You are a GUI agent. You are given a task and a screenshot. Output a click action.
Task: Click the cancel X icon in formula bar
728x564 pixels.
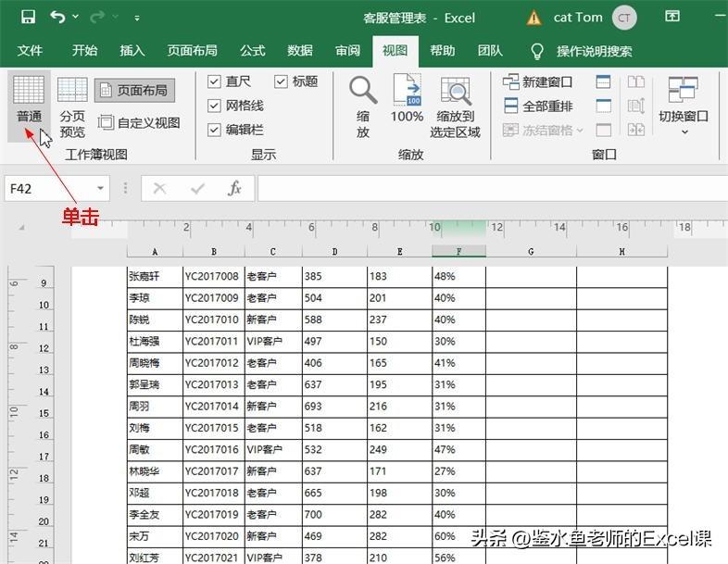point(159,189)
